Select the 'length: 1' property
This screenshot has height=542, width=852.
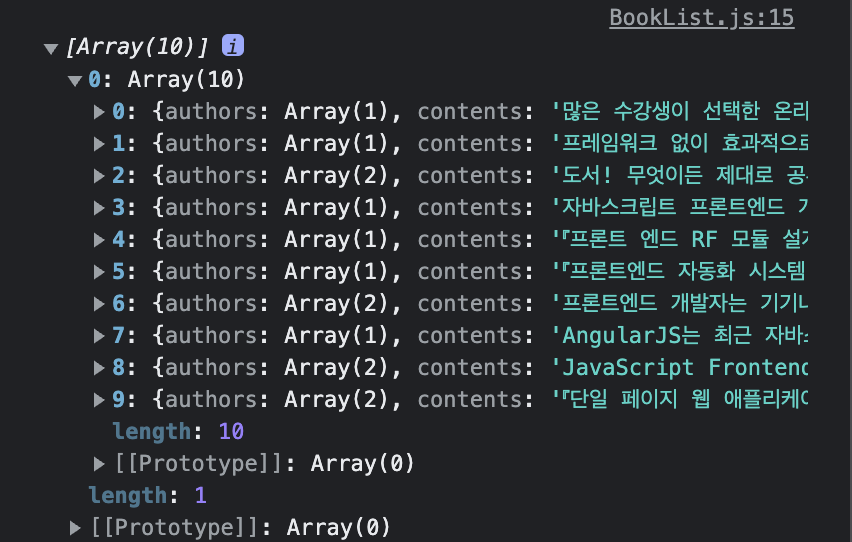click(148, 496)
